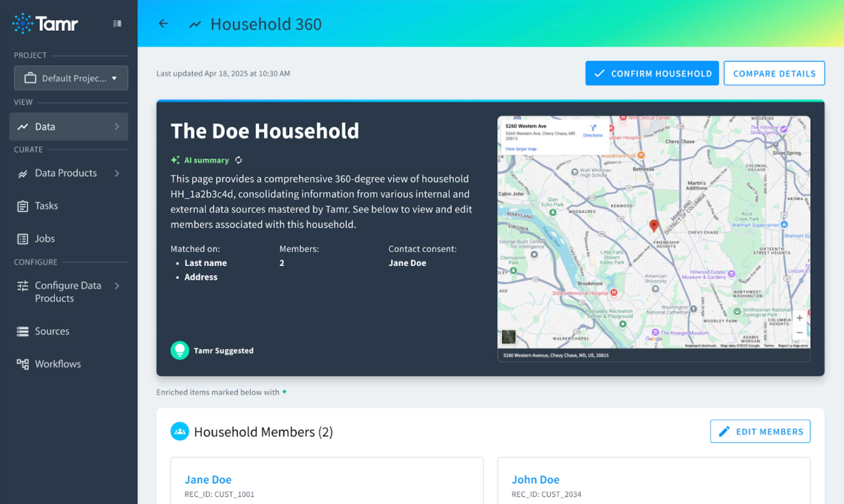844x504 pixels.
Task: Click the Sources icon
Action: pyautogui.click(x=22, y=331)
